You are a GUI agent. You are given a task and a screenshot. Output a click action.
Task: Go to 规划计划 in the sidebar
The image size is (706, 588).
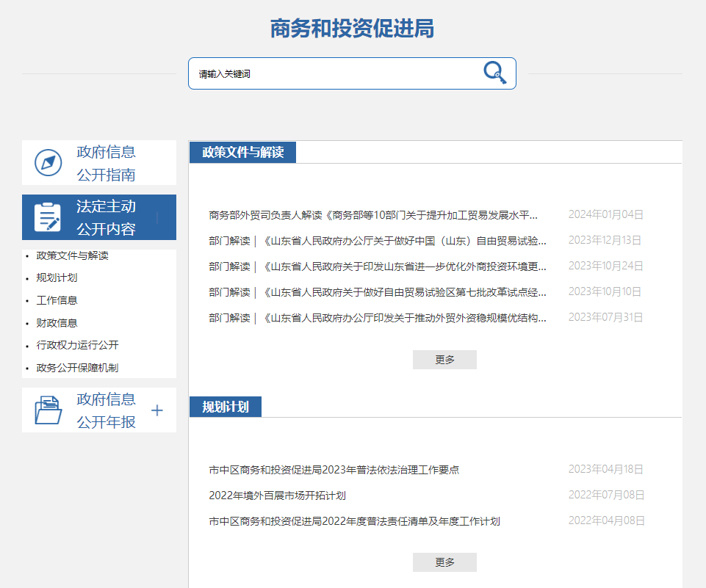(x=57, y=277)
